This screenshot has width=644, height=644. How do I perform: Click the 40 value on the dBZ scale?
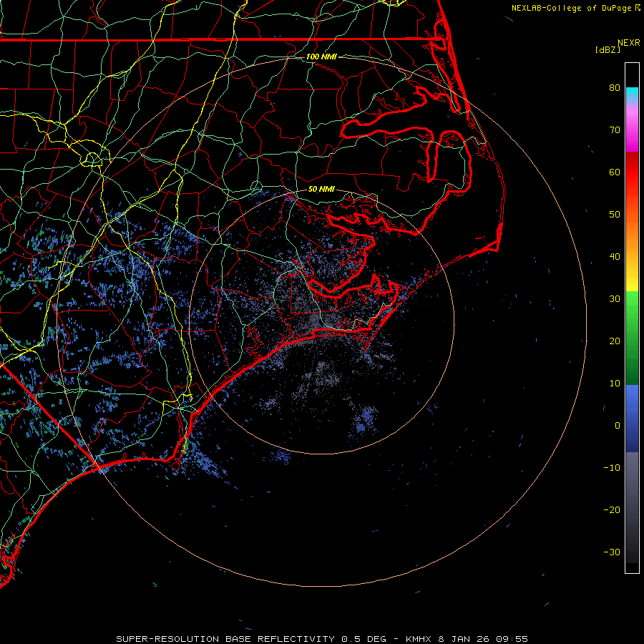pyautogui.click(x=615, y=257)
